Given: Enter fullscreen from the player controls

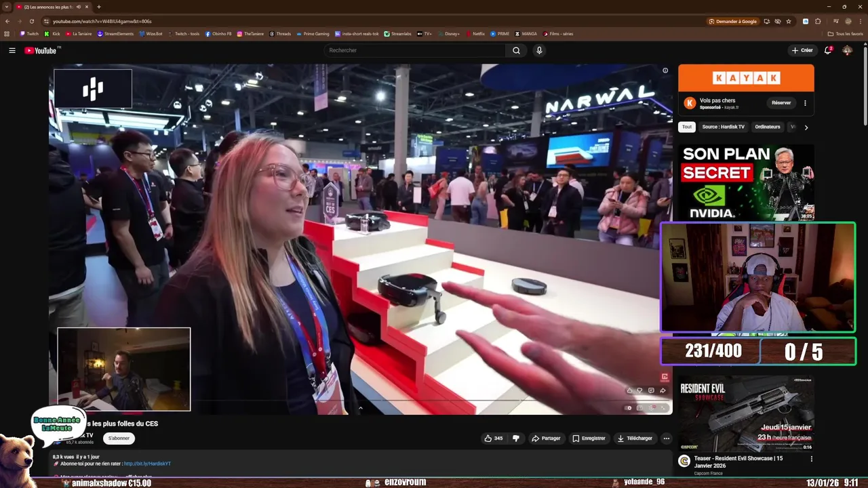Looking at the screenshot, I should tap(663, 408).
